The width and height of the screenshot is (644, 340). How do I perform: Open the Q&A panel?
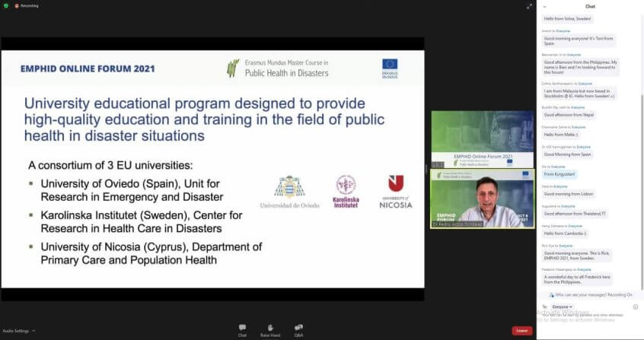pos(298,329)
